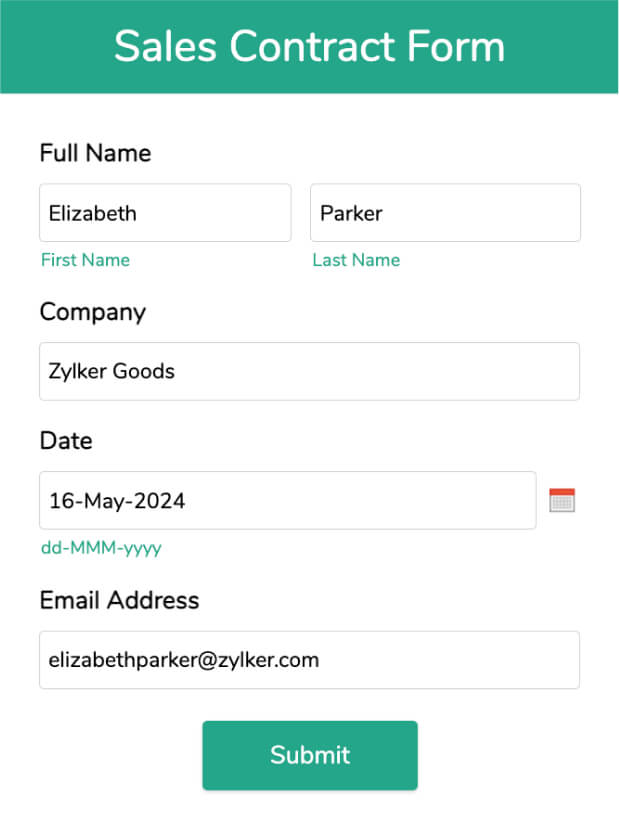
Task: Click the Sales Contract Form header title
Action: click(x=309, y=47)
